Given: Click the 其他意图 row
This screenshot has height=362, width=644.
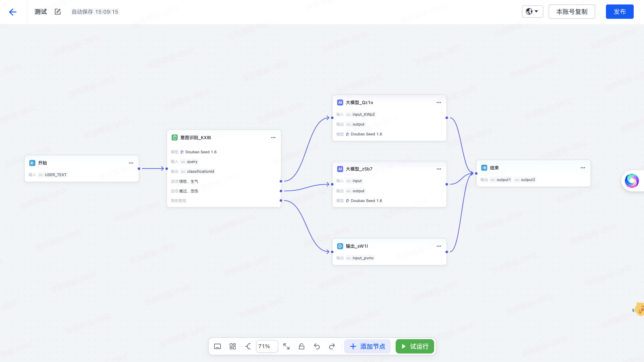Looking at the screenshot, I should point(179,200).
